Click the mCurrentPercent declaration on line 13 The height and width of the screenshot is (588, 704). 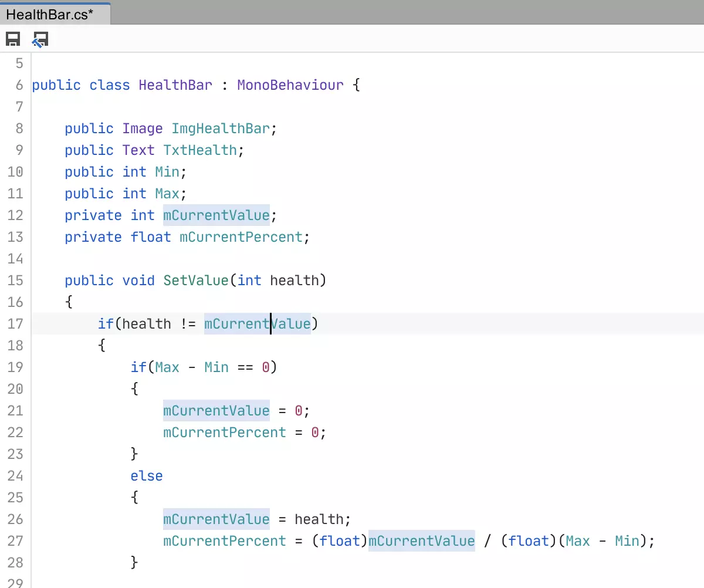click(241, 236)
